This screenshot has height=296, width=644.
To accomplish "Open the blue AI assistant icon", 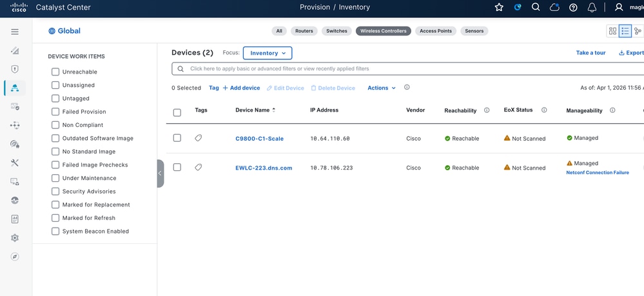I will 518,7.
